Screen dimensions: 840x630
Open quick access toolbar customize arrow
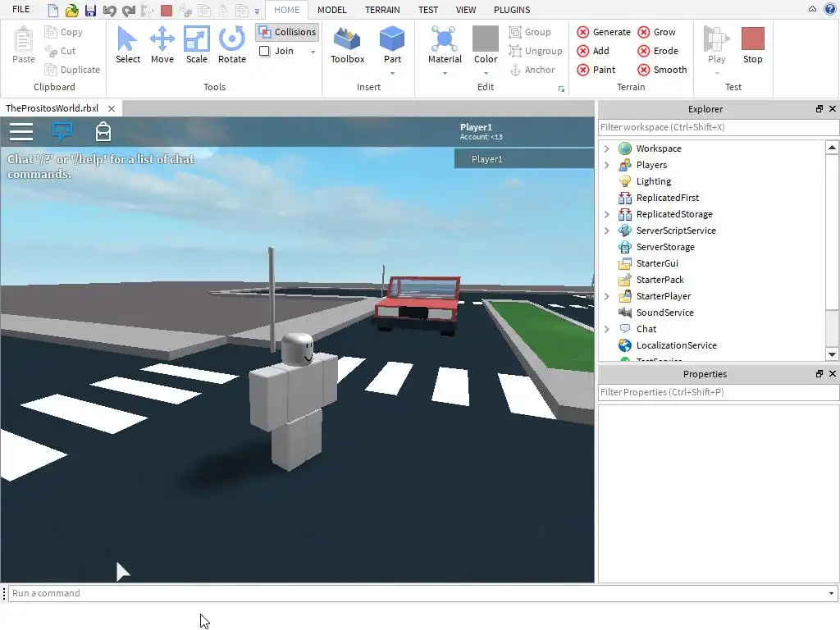tap(257, 11)
